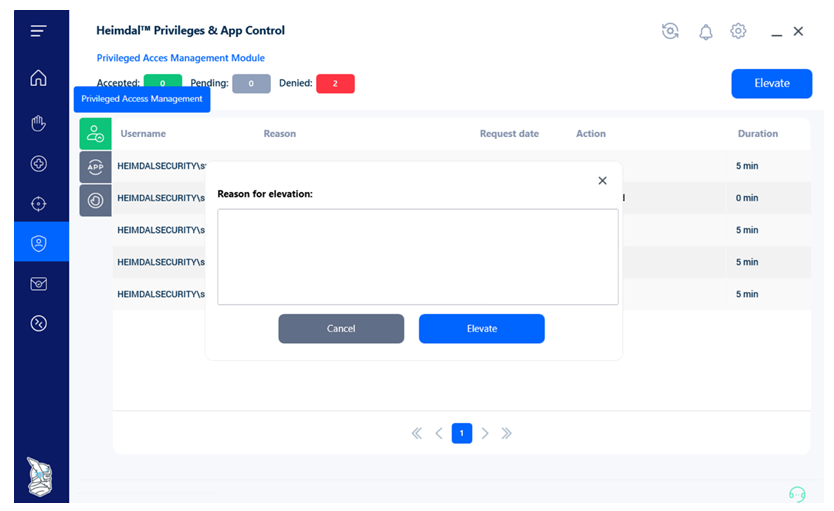834x511 pixels.
Task: Select page 1 in pagination
Action: [462, 433]
